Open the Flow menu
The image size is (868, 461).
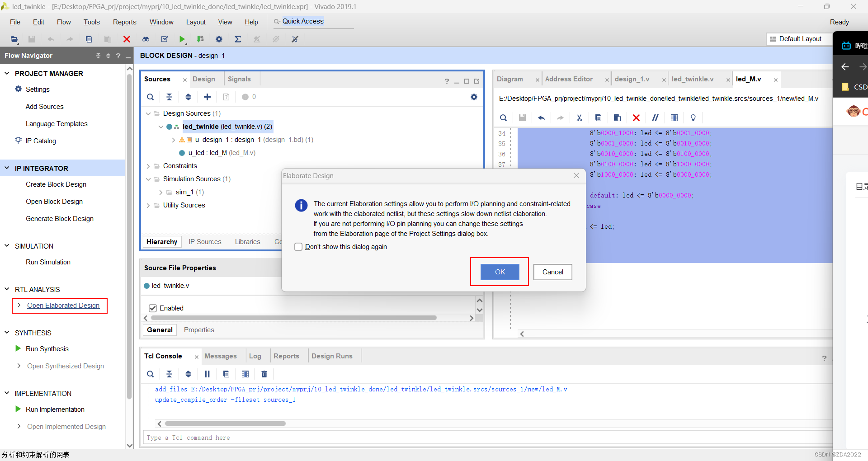64,22
